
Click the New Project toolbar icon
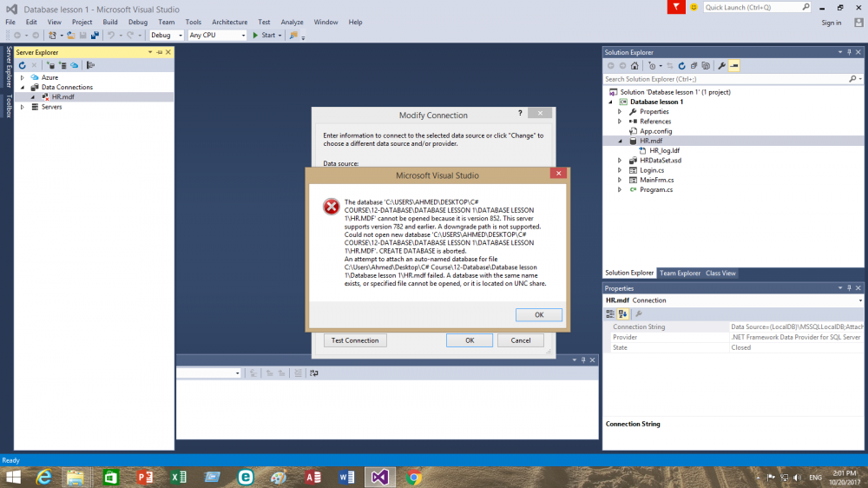52,35
